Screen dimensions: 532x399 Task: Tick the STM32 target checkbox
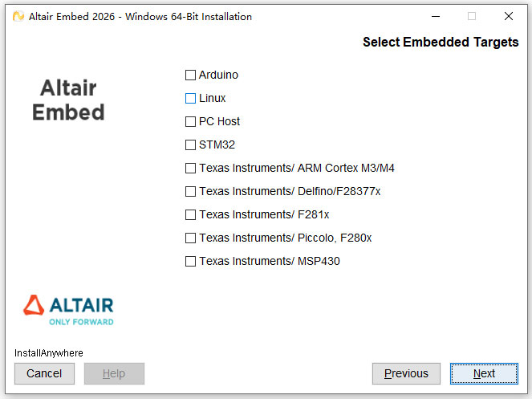tap(191, 145)
